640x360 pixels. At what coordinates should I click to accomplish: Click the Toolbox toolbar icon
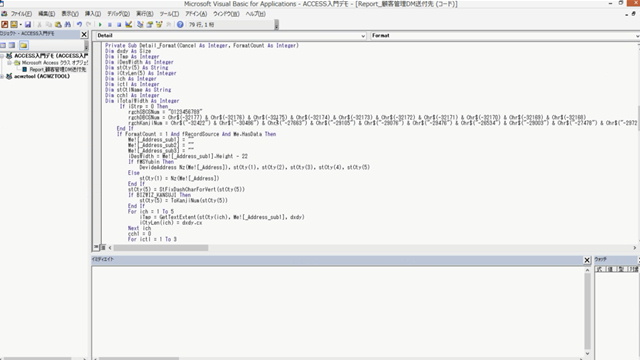point(168,24)
